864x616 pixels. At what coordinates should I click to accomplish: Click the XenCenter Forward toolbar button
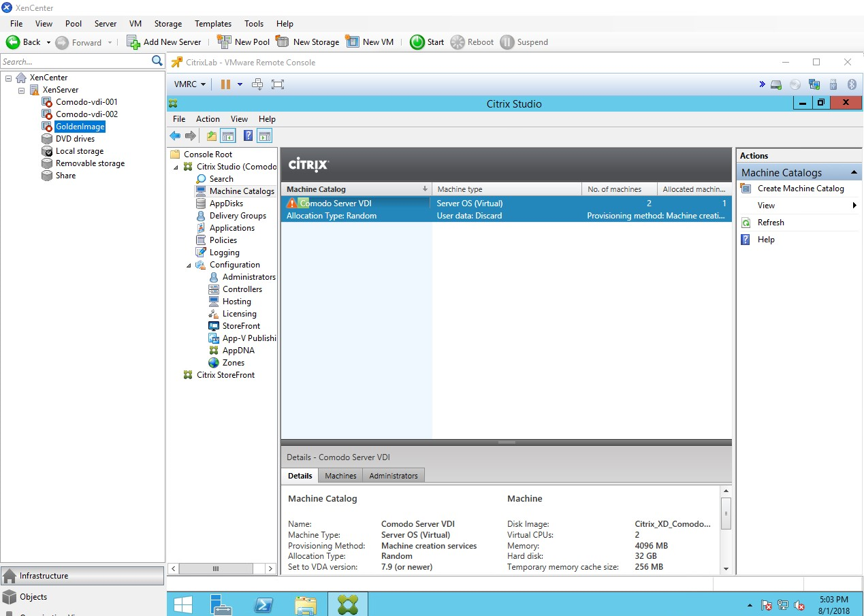click(79, 42)
